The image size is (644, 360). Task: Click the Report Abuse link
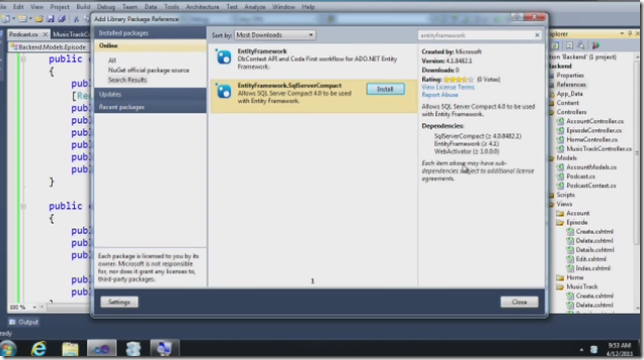pos(439,95)
